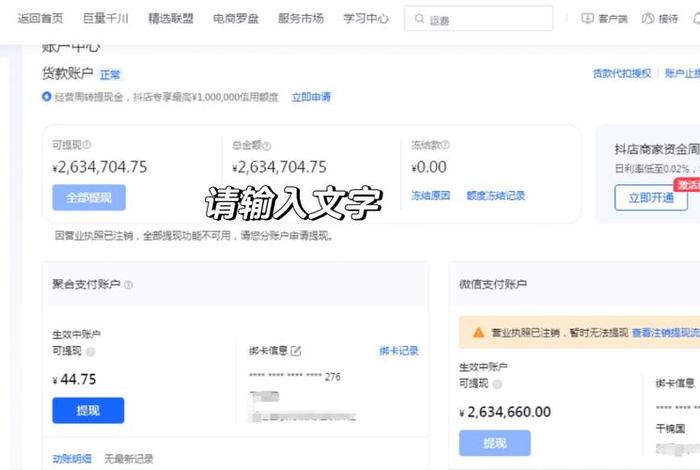Click help icon next to 总金额
The image size is (700, 470).
(x=267, y=146)
